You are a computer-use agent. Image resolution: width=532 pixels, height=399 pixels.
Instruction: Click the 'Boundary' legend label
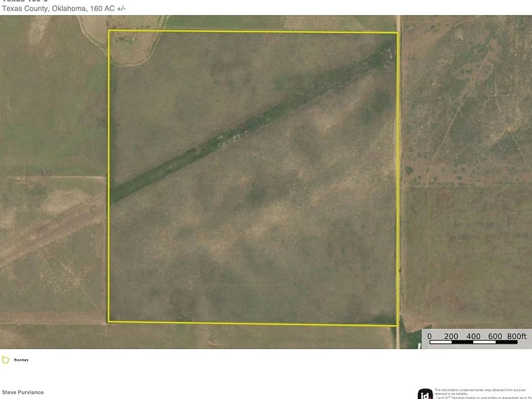[21, 360]
